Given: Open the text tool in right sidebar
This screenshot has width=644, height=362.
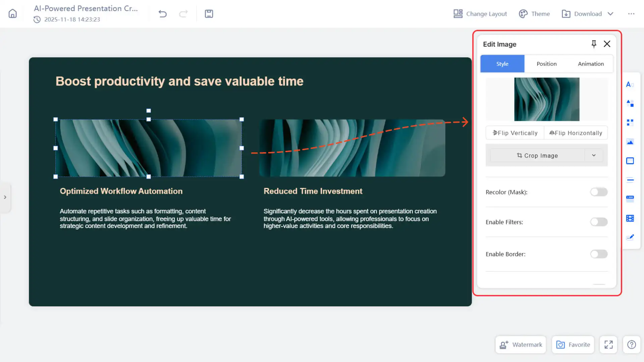Looking at the screenshot, I should [630, 84].
